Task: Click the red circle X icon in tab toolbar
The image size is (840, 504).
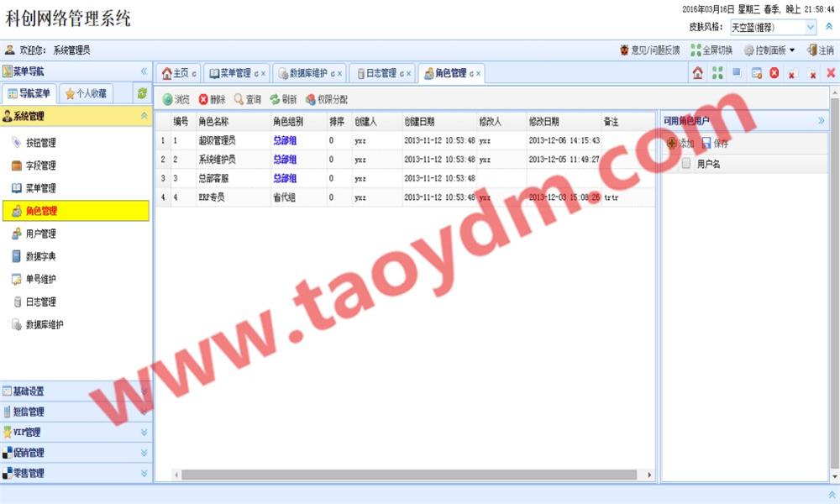Action: point(774,73)
